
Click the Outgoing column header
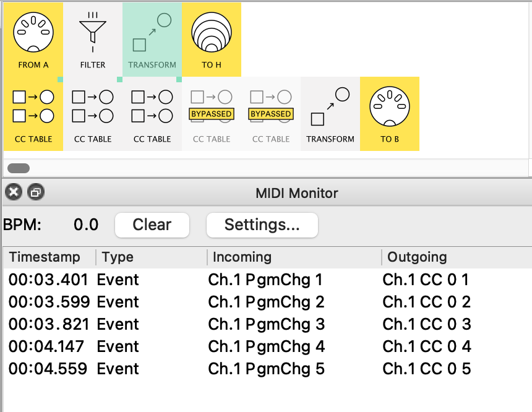click(x=417, y=257)
